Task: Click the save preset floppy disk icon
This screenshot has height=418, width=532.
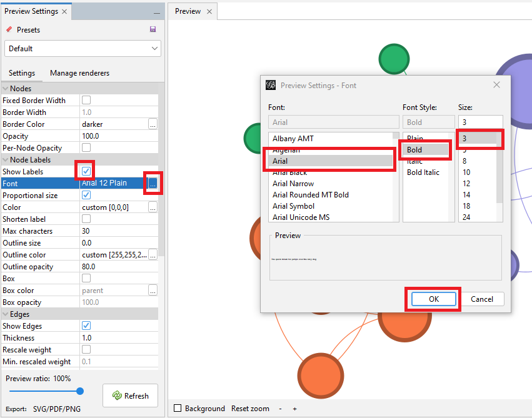Action: (153, 29)
